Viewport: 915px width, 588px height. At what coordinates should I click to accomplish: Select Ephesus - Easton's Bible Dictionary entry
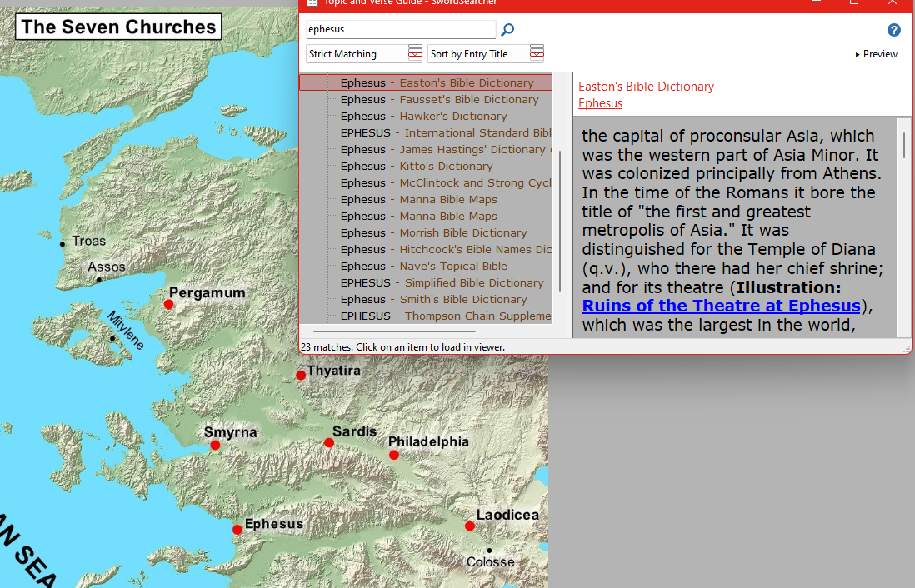click(426, 82)
